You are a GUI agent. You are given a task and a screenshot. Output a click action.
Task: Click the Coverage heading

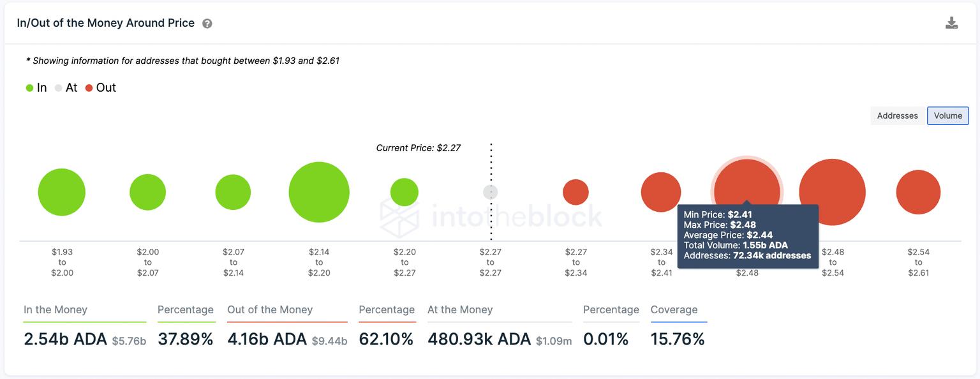click(x=674, y=310)
